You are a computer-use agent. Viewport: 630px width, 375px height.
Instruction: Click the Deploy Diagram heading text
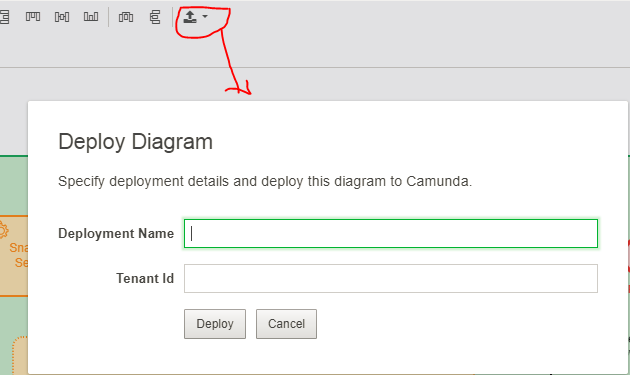coord(135,142)
